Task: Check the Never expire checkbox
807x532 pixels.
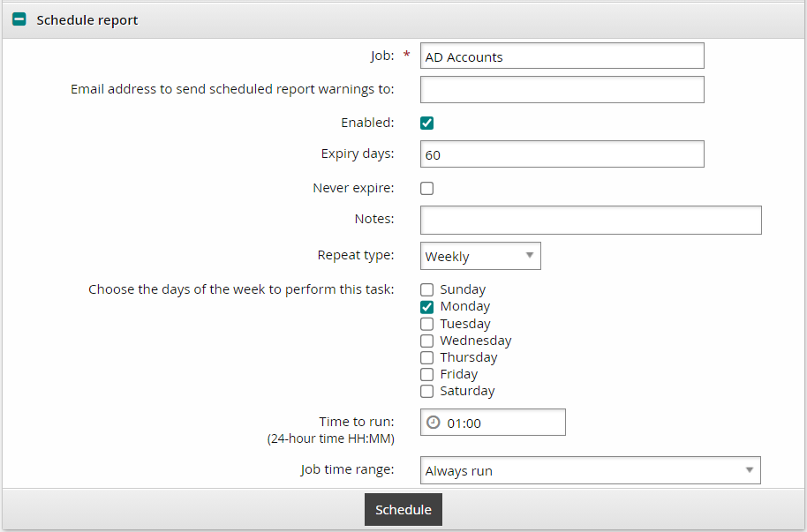Action: (x=427, y=188)
